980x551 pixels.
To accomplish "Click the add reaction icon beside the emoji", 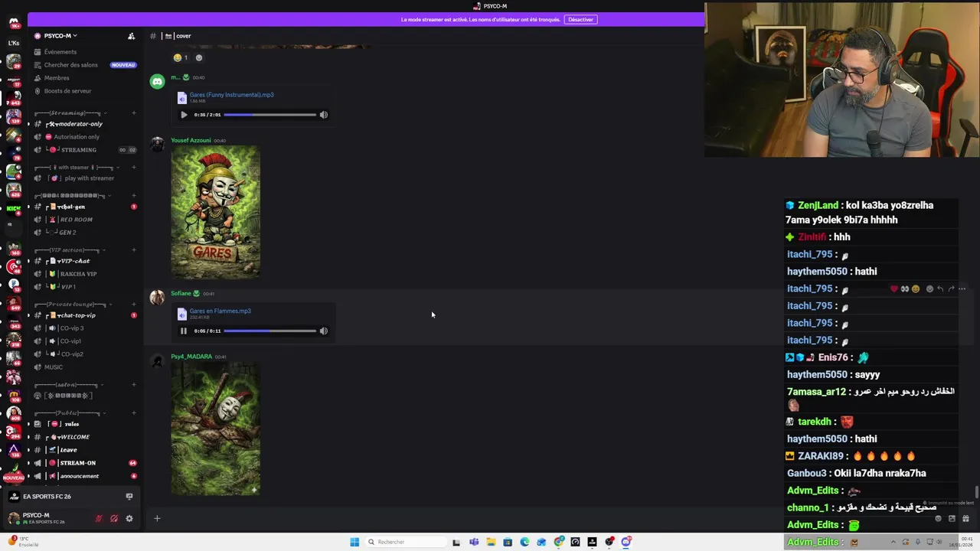I will pyautogui.click(x=199, y=57).
